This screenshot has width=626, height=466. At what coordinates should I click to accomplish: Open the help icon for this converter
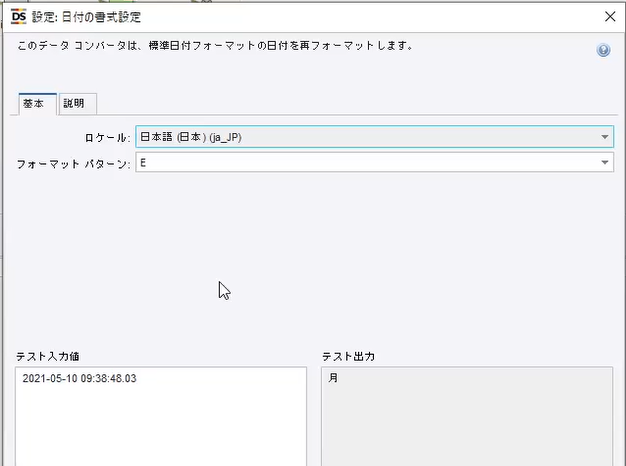click(603, 50)
